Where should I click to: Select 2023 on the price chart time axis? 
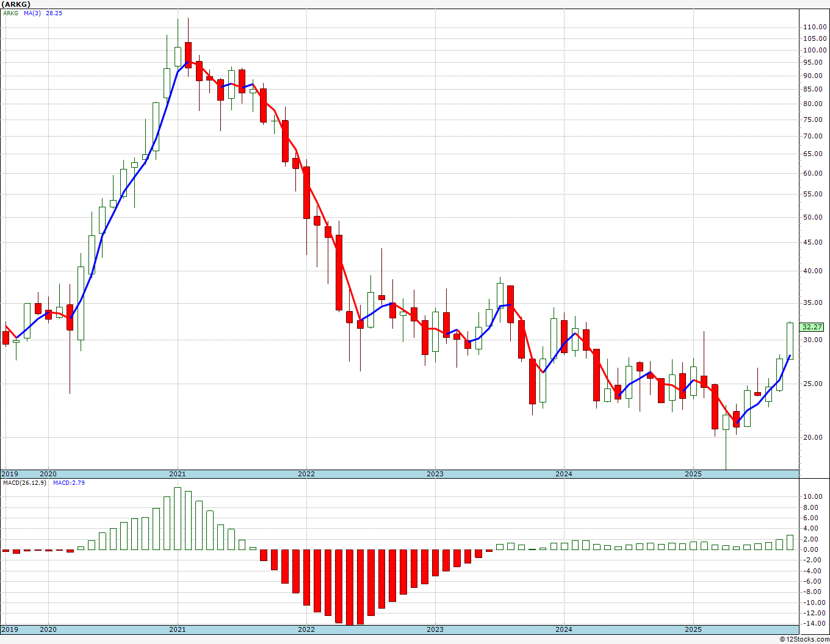435,474
